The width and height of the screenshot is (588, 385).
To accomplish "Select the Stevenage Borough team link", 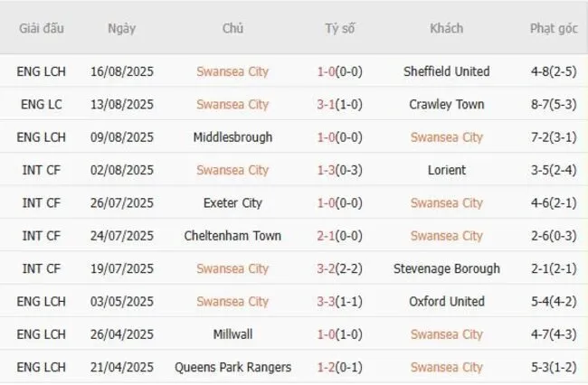I will tap(447, 268).
